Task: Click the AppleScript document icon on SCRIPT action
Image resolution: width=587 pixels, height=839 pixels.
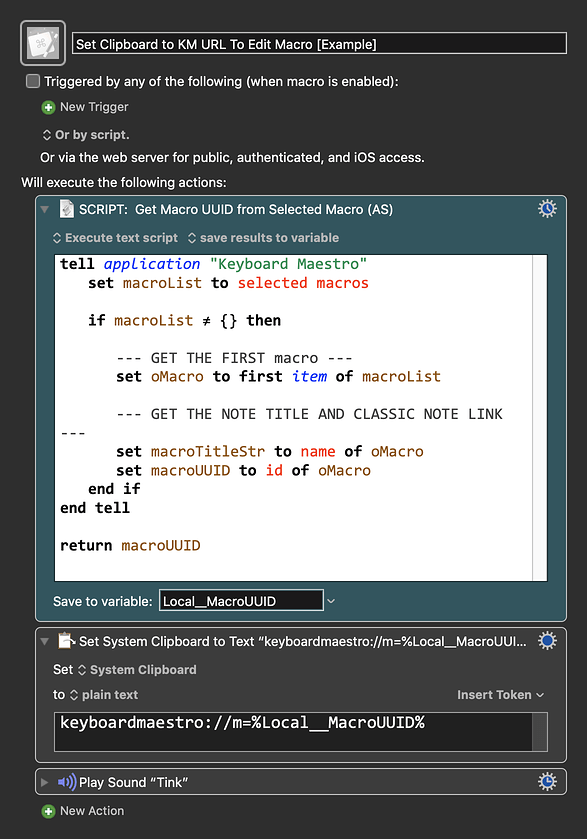Action: tap(66, 209)
